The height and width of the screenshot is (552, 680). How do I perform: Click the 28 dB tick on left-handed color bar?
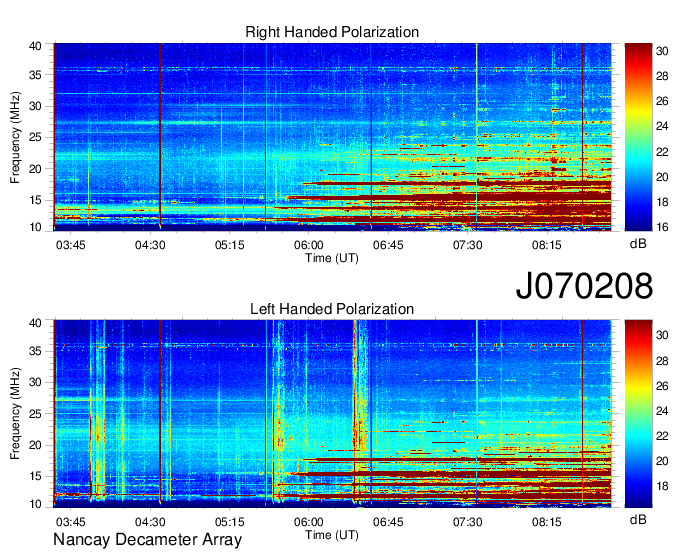click(662, 361)
